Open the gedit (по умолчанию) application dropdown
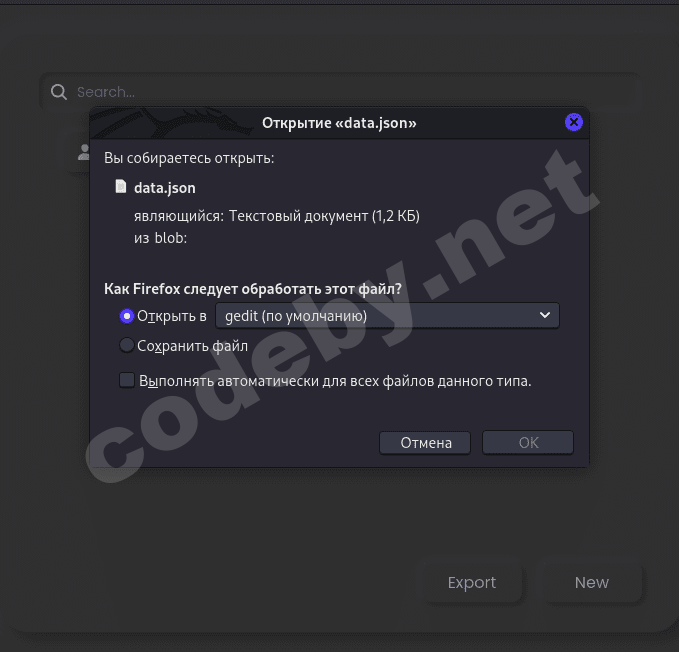Viewport: 679px width, 652px height. (x=387, y=316)
